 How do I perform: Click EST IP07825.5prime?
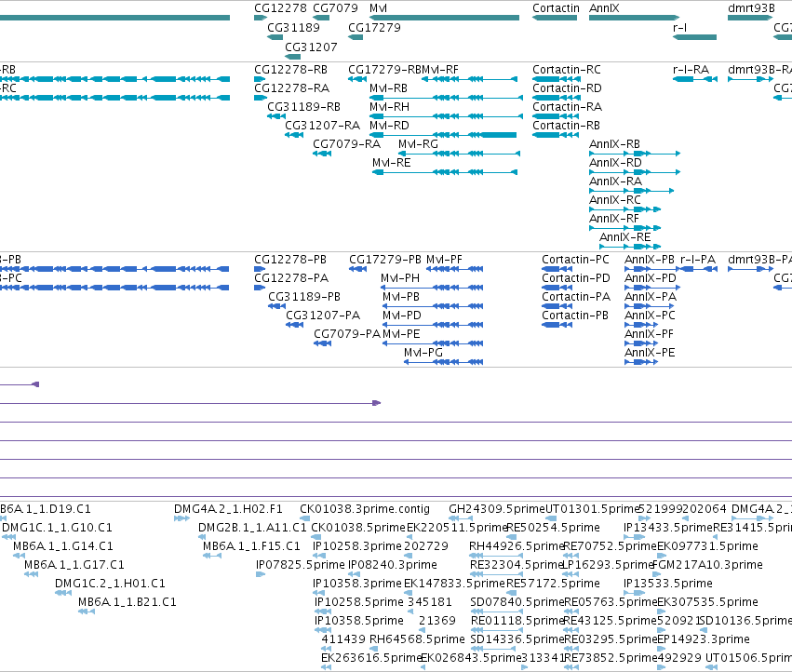(300, 565)
